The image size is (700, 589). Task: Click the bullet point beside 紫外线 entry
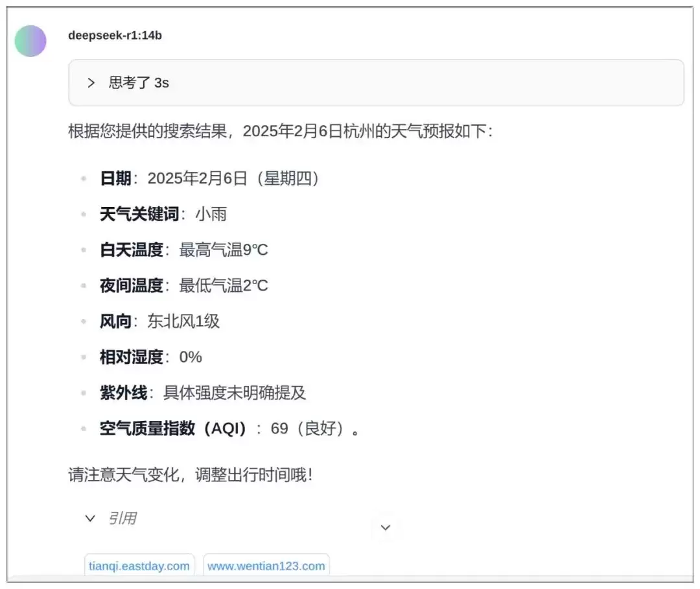click(83, 392)
